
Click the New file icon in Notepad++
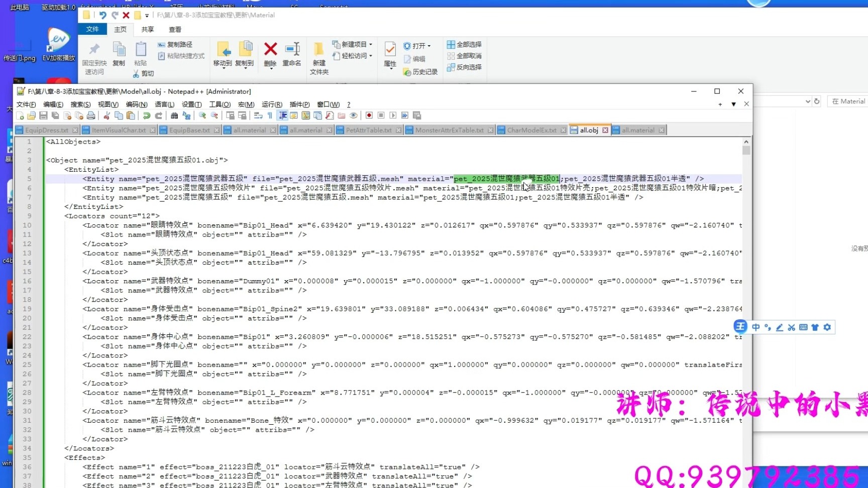point(20,115)
